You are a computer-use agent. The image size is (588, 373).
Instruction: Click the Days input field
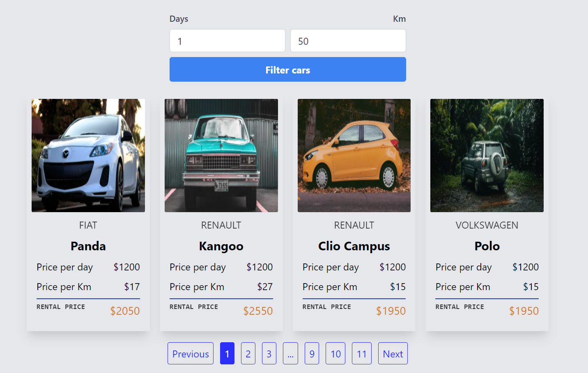point(227,40)
